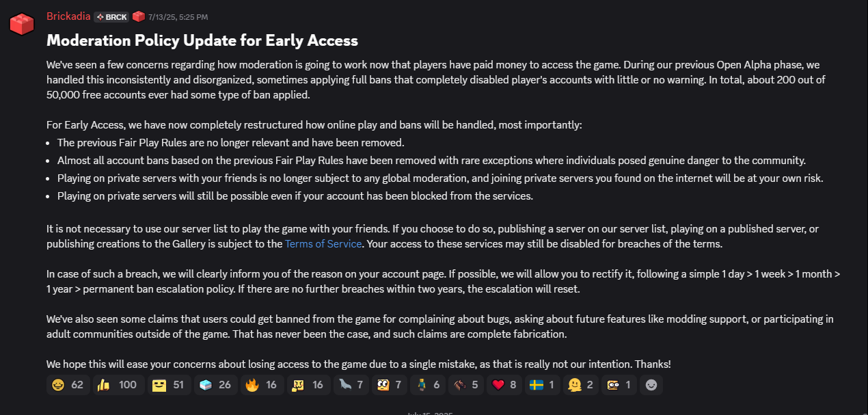Toggle the smiley reaction with 62 votes
Screen dimensions: 868x415
pyautogui.click(x=68, y=385)
